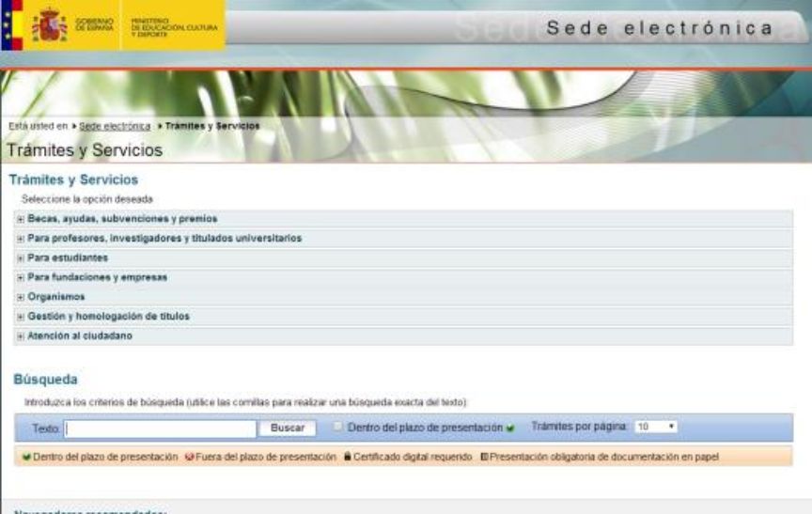Focus the Texto search input field
This screenshot has height=514, width=812.
[161, 428]
